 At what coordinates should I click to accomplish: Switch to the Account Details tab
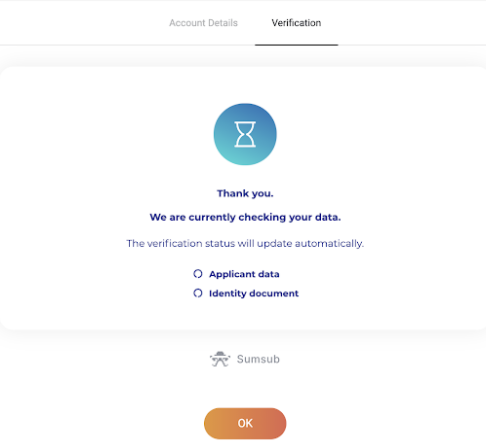(203, 23)
